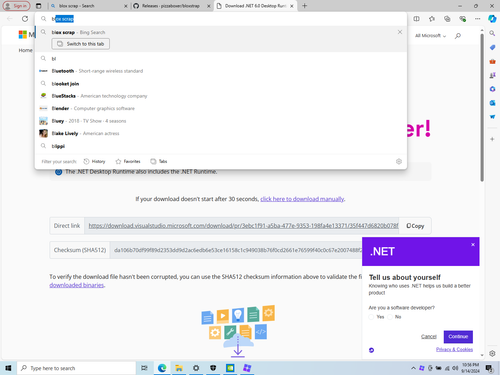Pick the Blender suggestion
Viewport: 500px width, 375px height.
pyautogui.click(x=221, y=108)
